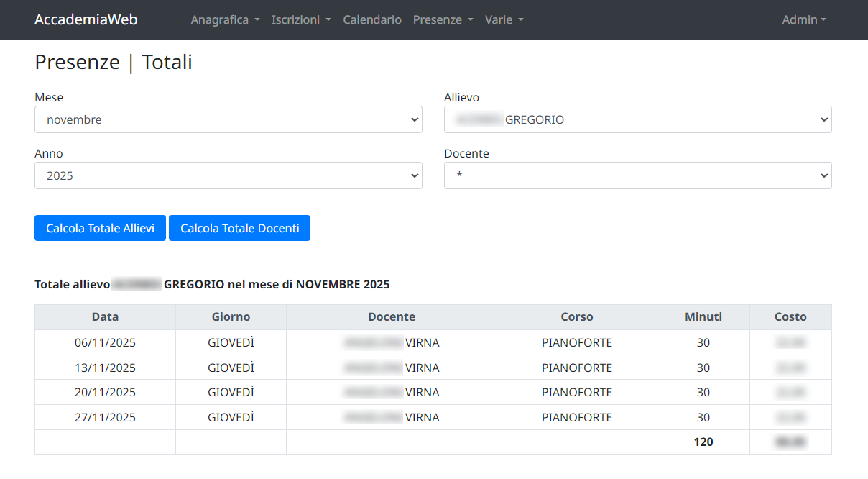Open the Varie menu
The width and height of the screenshot is (868, 479).
click(504, 19)
